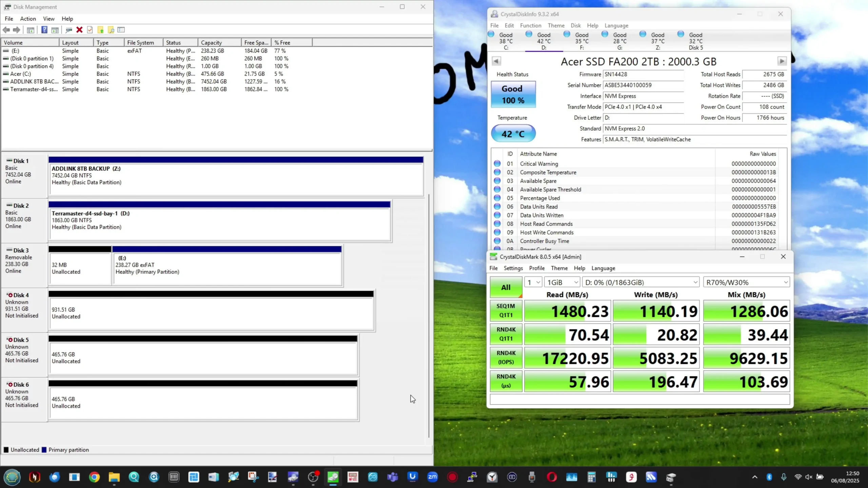This screenshot has height=488, width=868.
Task: Open target drive dropdown D: 0% (0/1863GiB)
Action: [x=641, y=282]
